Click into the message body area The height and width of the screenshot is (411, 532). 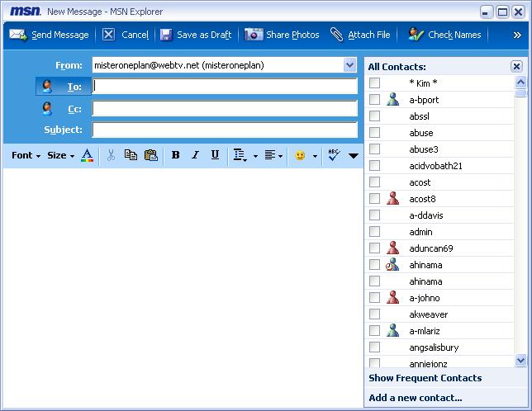[183, 286]
